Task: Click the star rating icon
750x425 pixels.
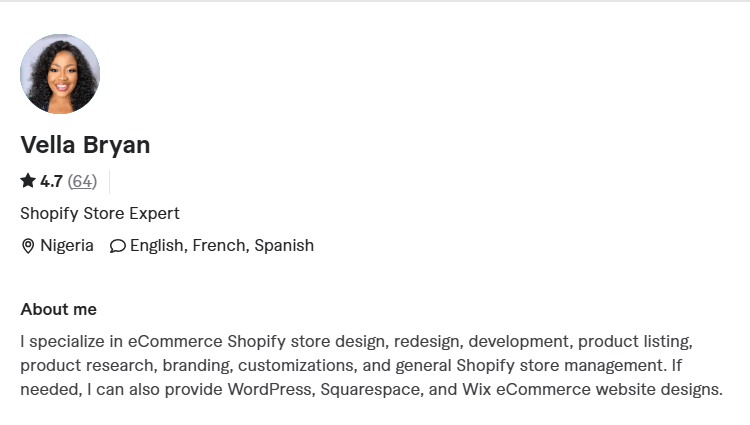Action: pos(28,181)
